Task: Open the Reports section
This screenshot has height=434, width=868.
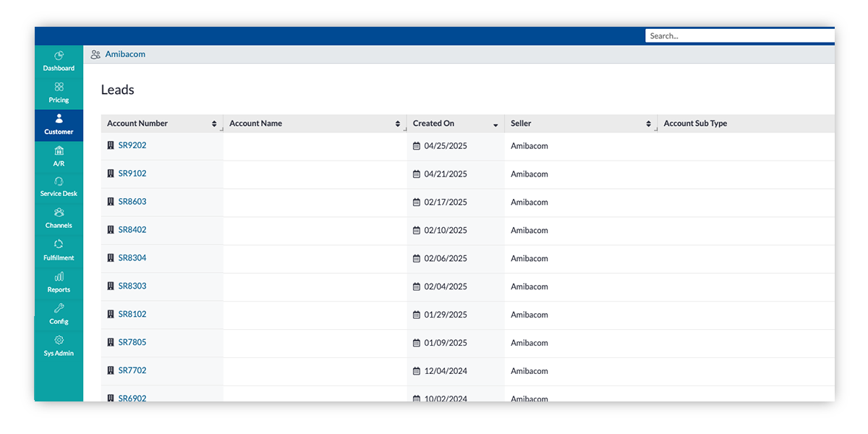Action: (x=59, y=282)
